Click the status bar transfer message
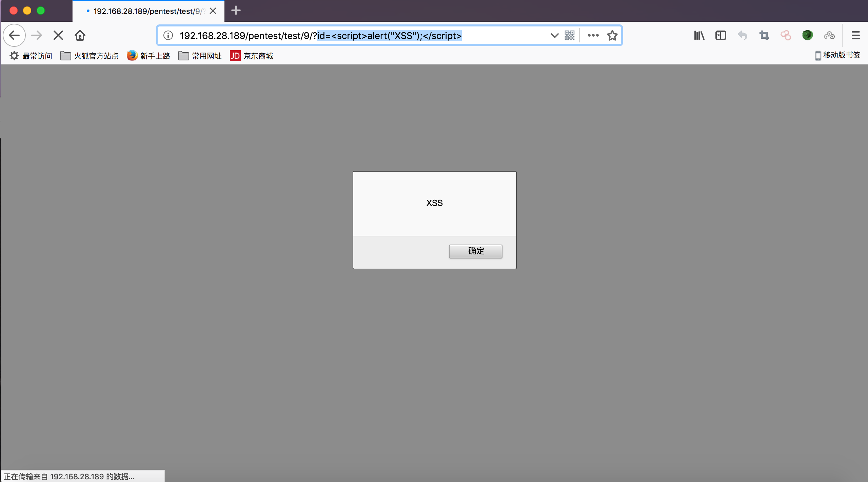 coord(69,476)
